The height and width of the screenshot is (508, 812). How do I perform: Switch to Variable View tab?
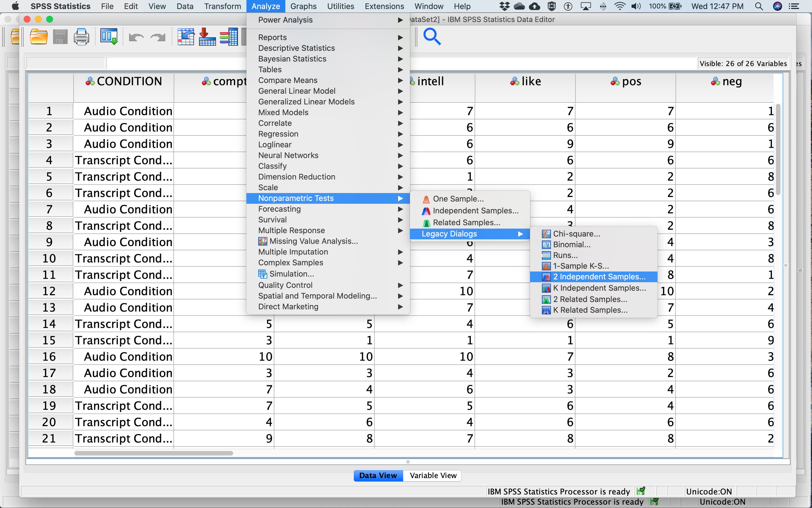tap(433, 476)
